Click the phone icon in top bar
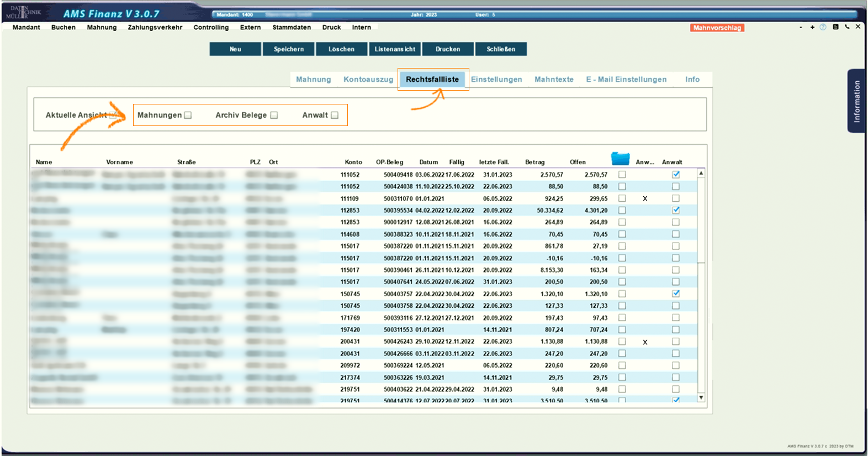The image size is (868, 456). point(847,27)
